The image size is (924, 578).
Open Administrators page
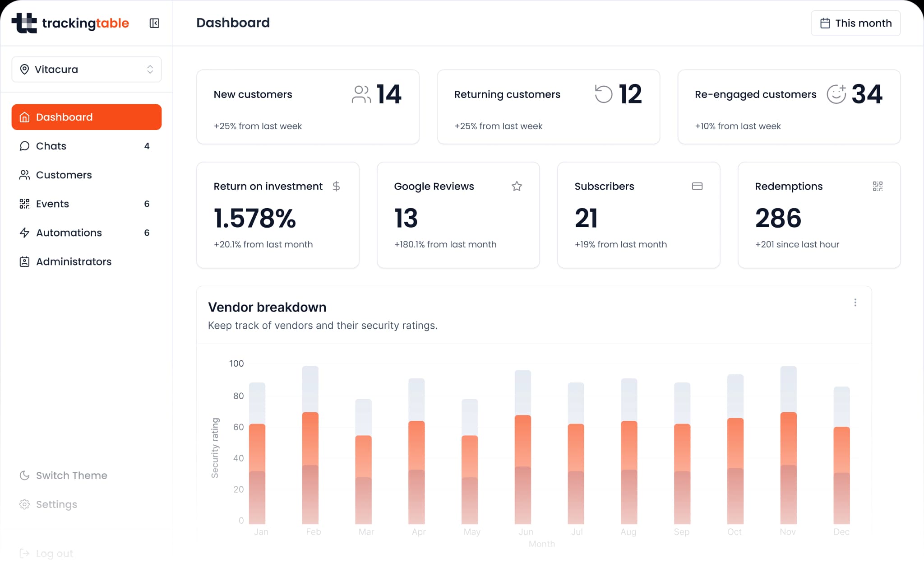(87, 261)
